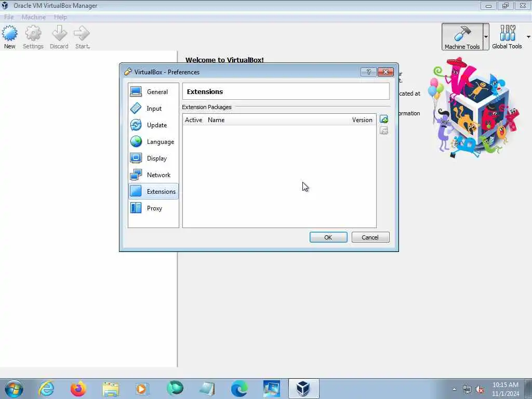The height and width of the screenshot is (399, 532).
Task: Click the Proxy icon in the sidebar
Action: (136, 208)
